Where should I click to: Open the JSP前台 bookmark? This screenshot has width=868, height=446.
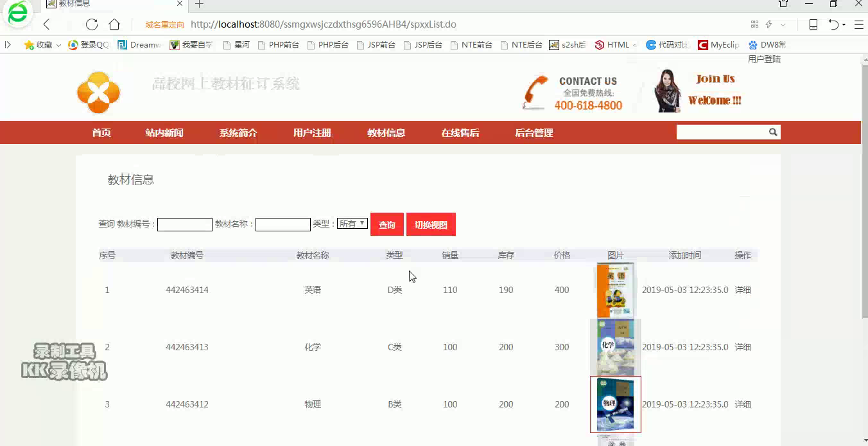[376, 45]
